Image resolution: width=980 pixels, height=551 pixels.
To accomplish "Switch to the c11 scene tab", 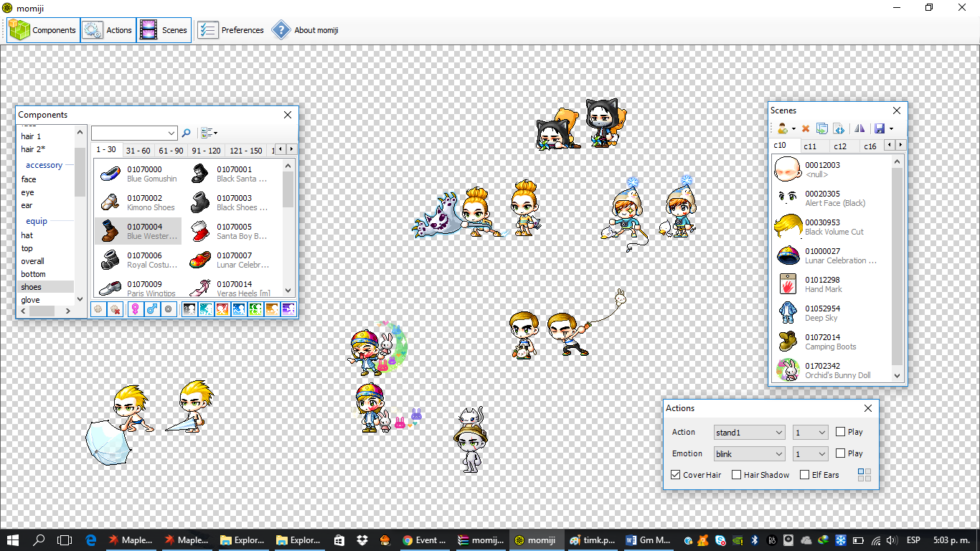I will pos(810,146).
